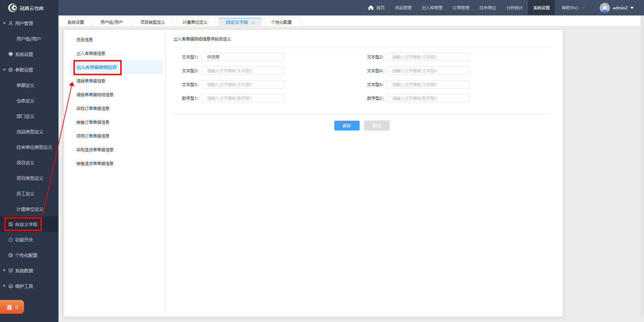
Task: Switch to the 个性化配置 tab
Action: click(281, 22)
